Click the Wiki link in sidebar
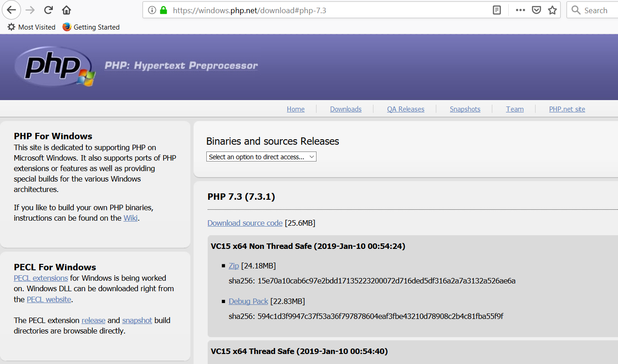618x364 pixels. click(x=130, y=218)
